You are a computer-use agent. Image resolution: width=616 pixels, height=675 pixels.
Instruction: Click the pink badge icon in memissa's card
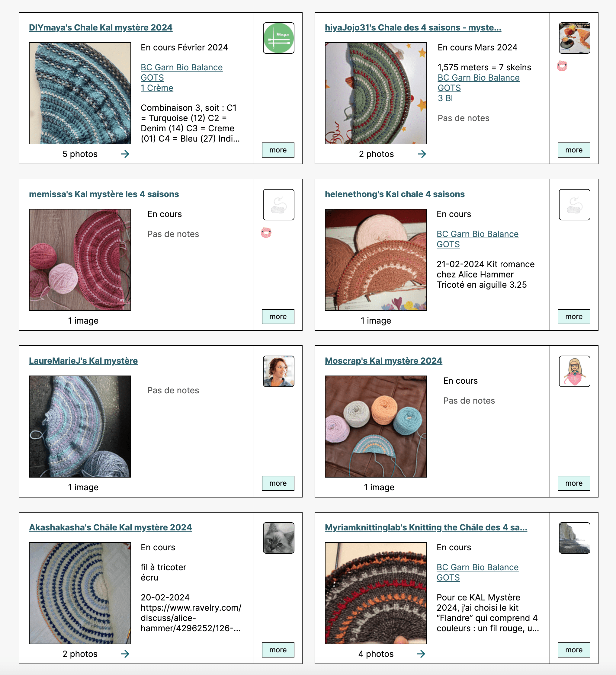tap(266, 232)
